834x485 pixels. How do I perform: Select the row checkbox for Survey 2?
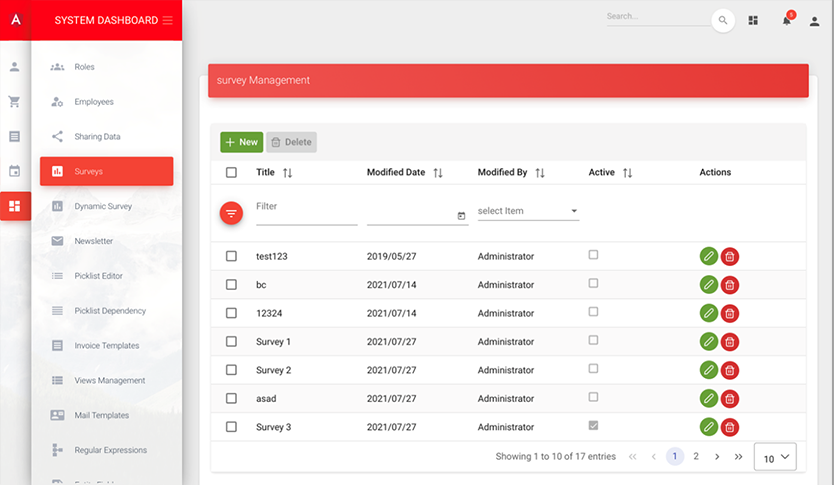[x=231, y=370]
